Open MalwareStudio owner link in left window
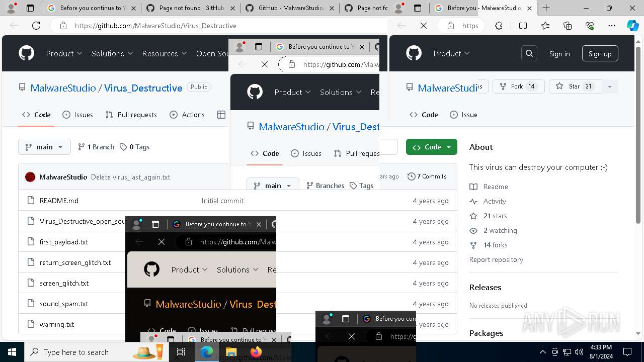 63,88
